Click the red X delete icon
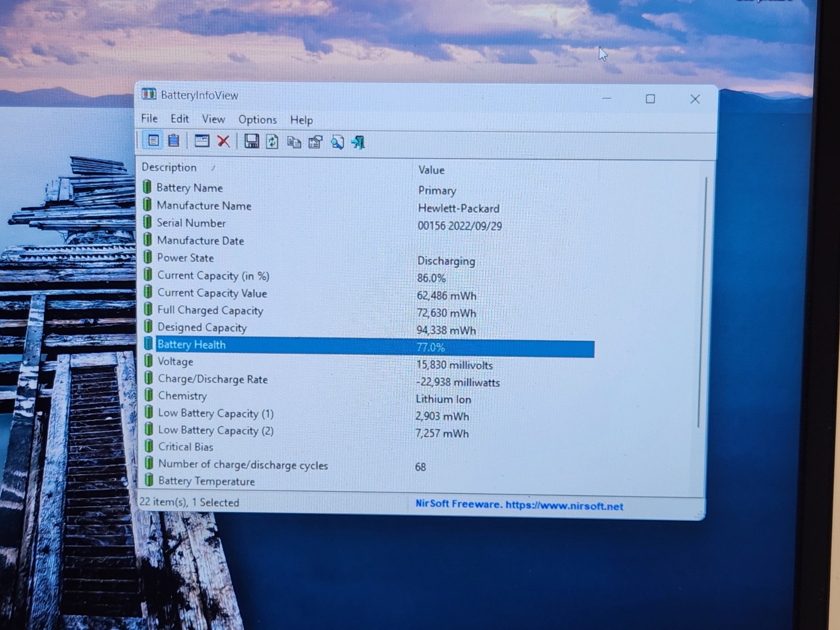This screenshot has height=630, width=840. pyautogui.click(x=224, y=141)
